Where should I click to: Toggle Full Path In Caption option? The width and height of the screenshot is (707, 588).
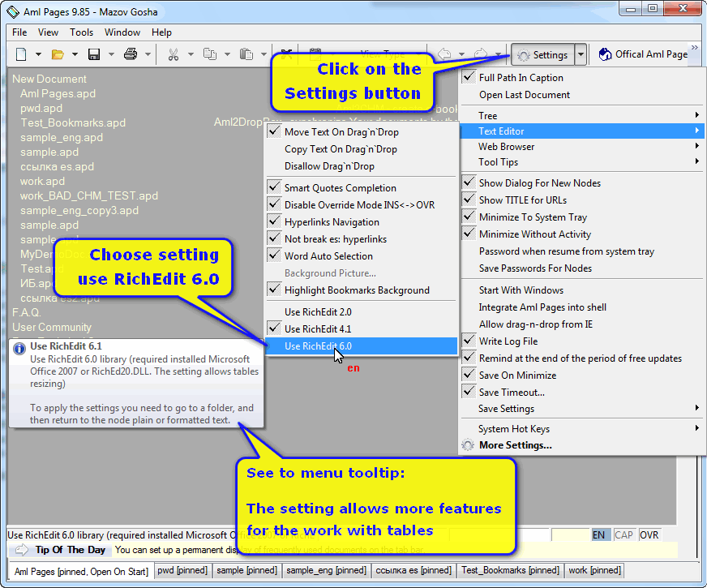pos(581,78)
